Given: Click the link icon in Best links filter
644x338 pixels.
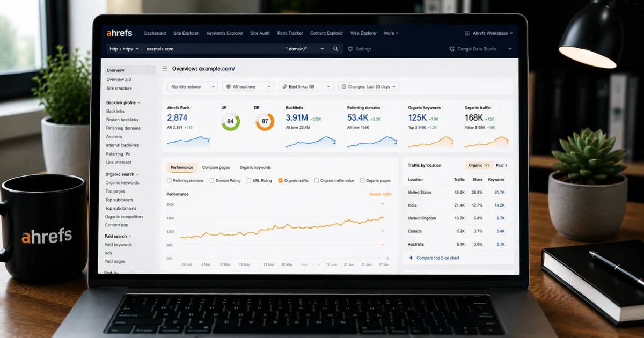Looking at the screenshot, I should [x=284, y=86].
